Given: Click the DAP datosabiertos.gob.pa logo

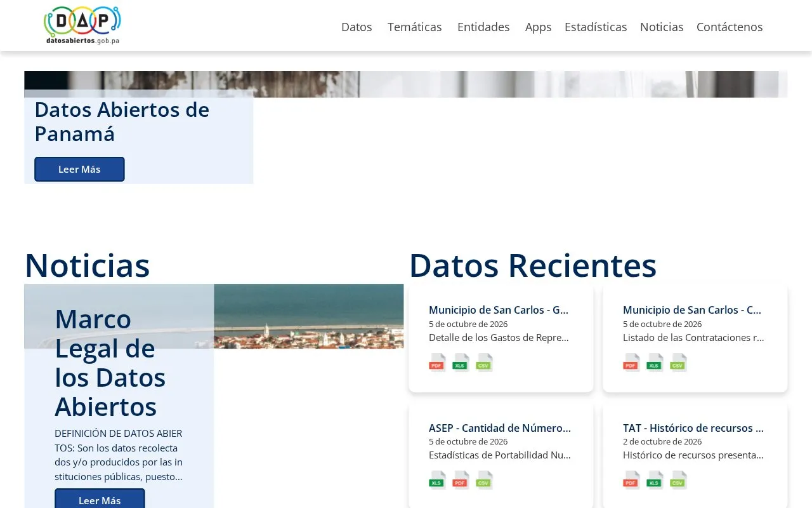Looking at the screenshot, I should click(82, 25).
